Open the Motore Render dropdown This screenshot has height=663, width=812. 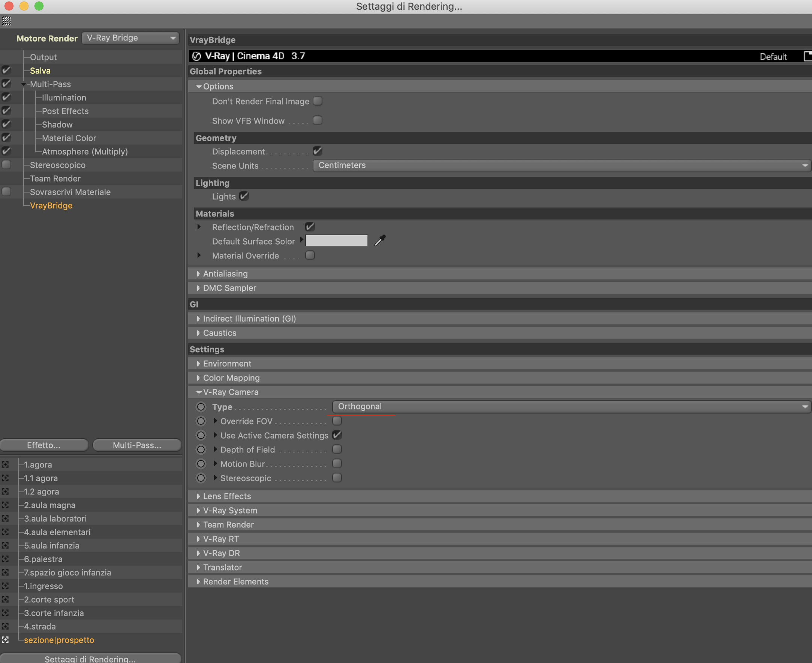(x=131, y=38)
